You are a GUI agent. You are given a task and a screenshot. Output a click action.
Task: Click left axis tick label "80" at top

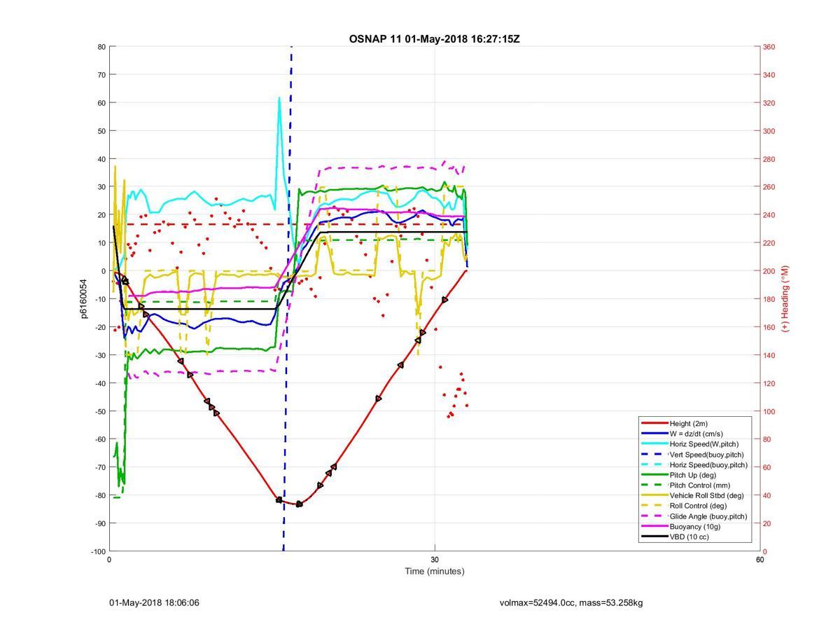pos(101,47)
